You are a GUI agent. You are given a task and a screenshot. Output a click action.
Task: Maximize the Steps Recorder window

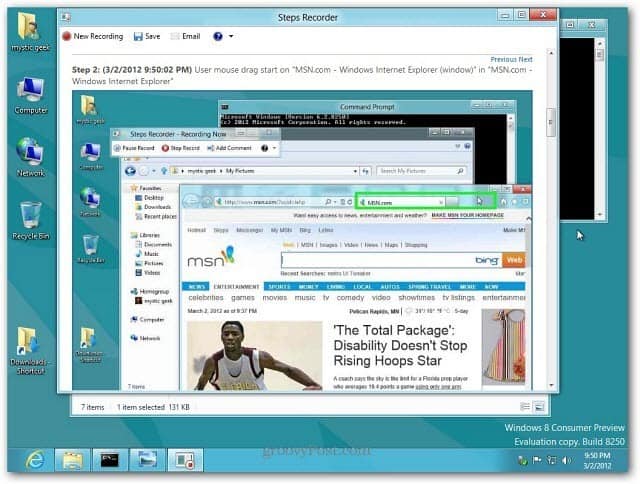[521, 15]
